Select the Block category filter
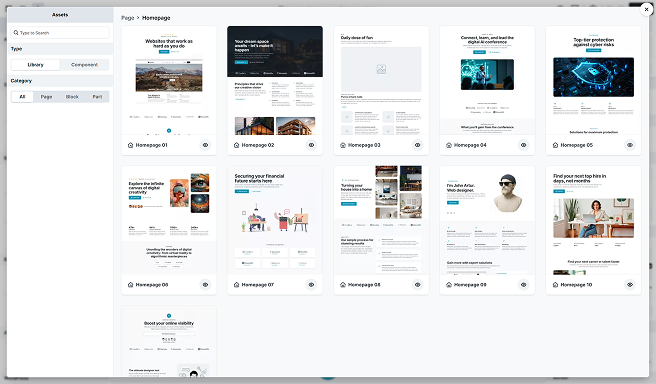 72,97
